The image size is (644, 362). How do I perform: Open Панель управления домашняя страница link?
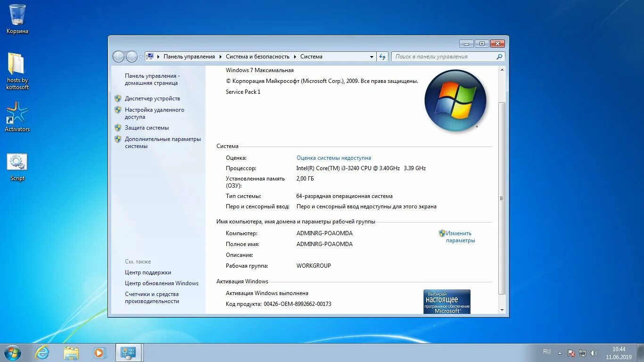[x=152, y=79]
